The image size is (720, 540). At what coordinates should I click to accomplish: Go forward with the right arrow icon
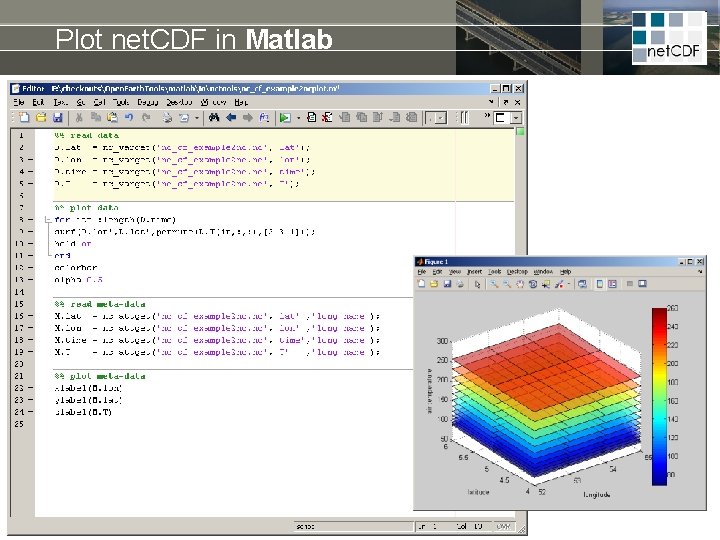pyautogui.click(x=248, y=118)
